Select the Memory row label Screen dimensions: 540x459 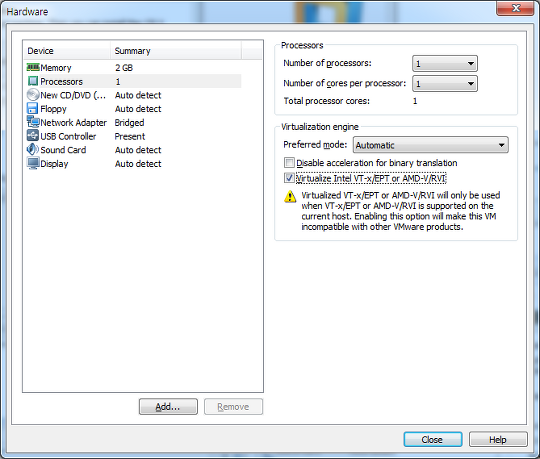click(56, 68)
